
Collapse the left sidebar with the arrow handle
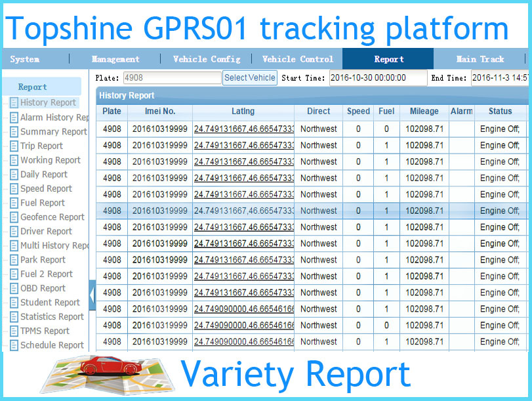[92, 295]
